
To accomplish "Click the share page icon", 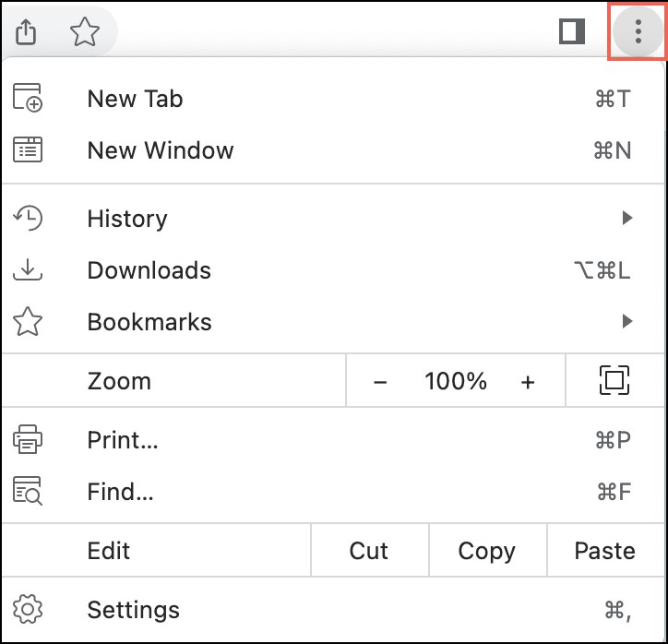I will tap(27, 32).
